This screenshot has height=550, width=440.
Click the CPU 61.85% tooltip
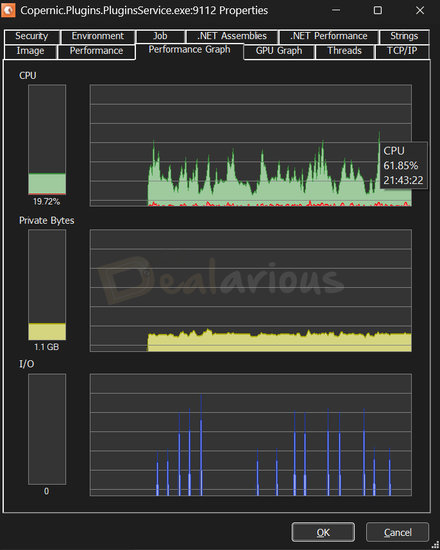(403, 166)
